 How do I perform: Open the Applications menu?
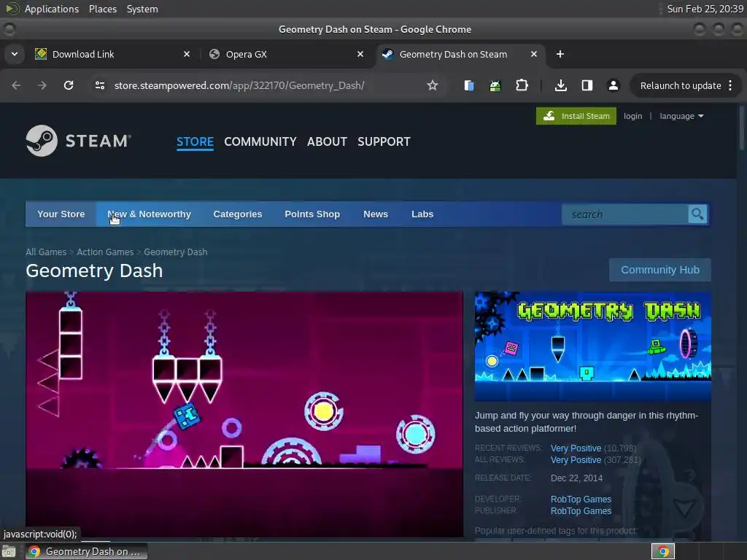(52, 9)
